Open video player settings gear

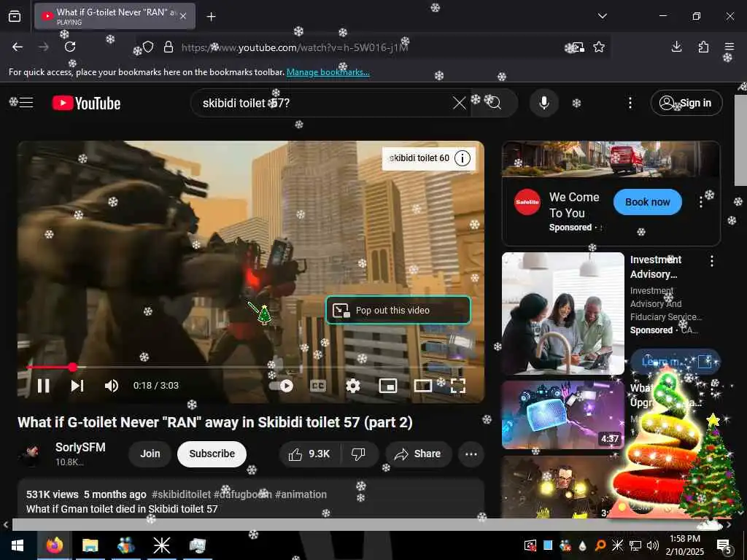[353, 386]
